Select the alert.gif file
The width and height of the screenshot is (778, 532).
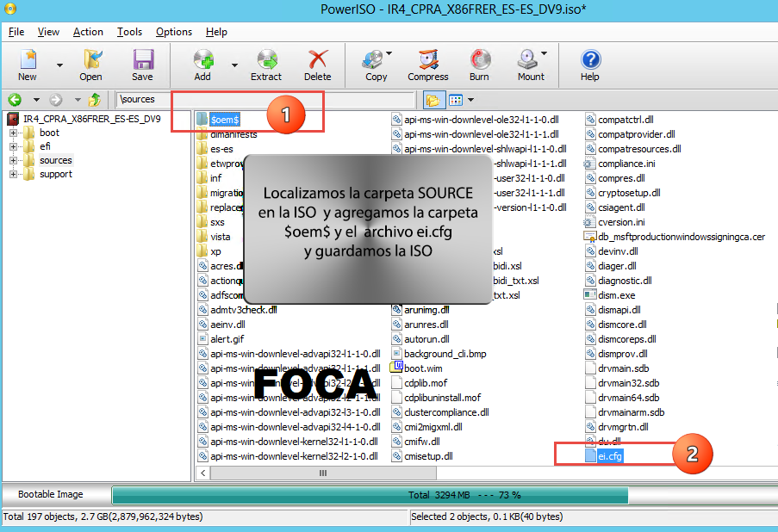[227, 339]
